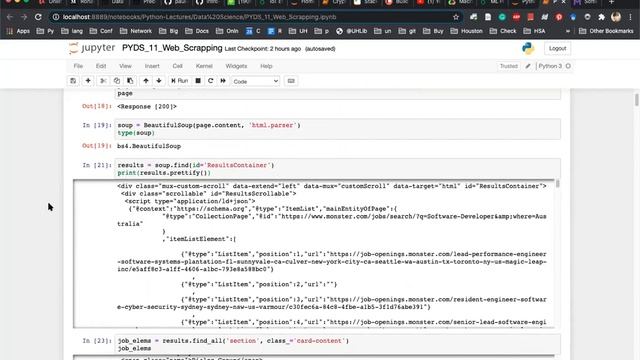
Task: Open the Network bookmarks folder
Action: point(136,31)
